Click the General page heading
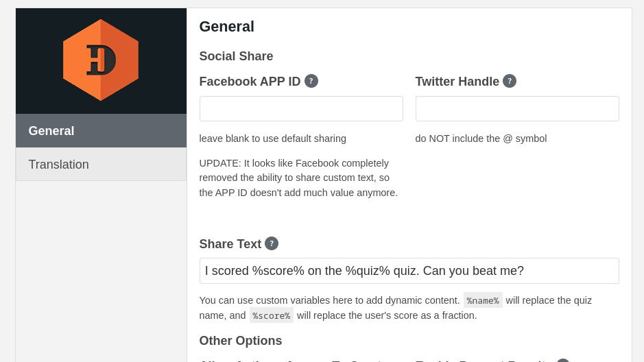 226,27
